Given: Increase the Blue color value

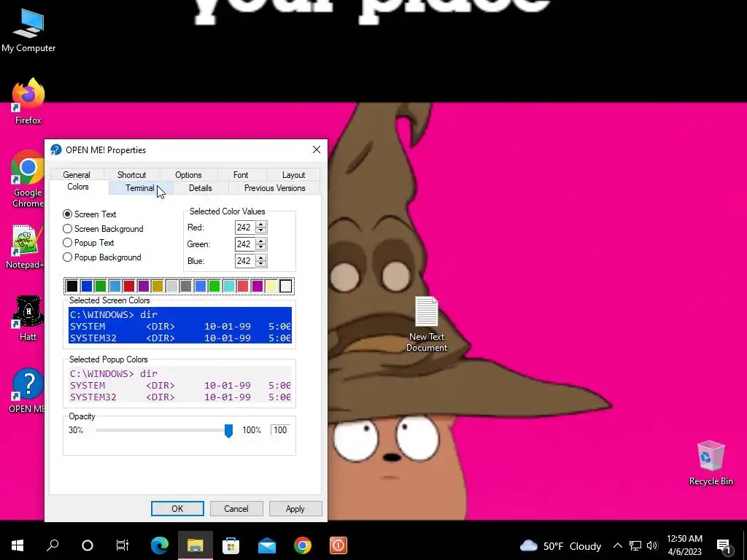Looking at the screenshot, I should coord(260,257).
